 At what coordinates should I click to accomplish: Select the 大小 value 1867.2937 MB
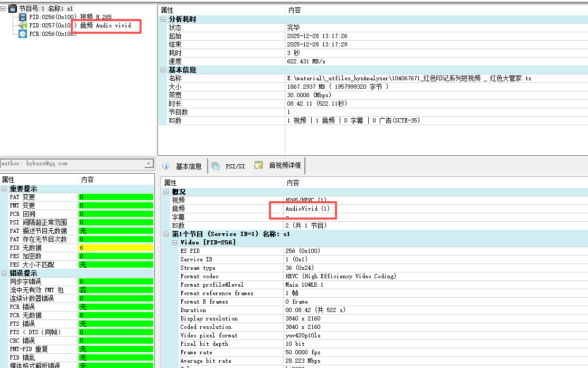(337, 87)
